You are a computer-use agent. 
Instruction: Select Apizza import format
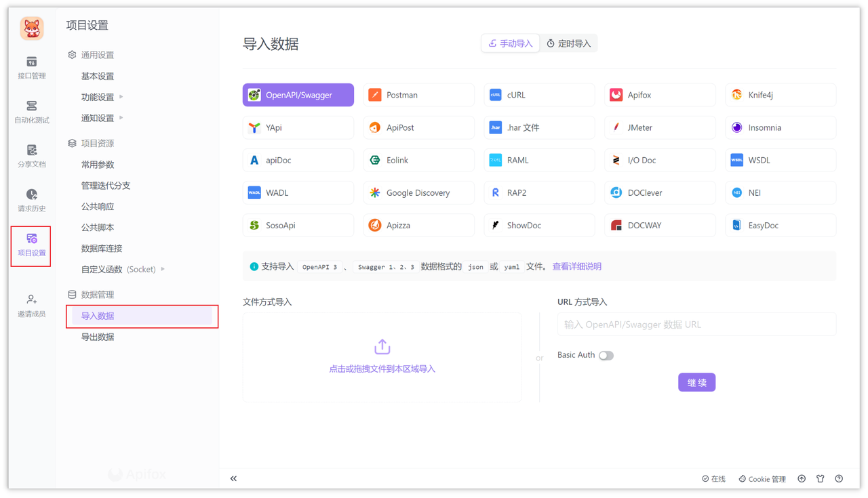(419, 225)
